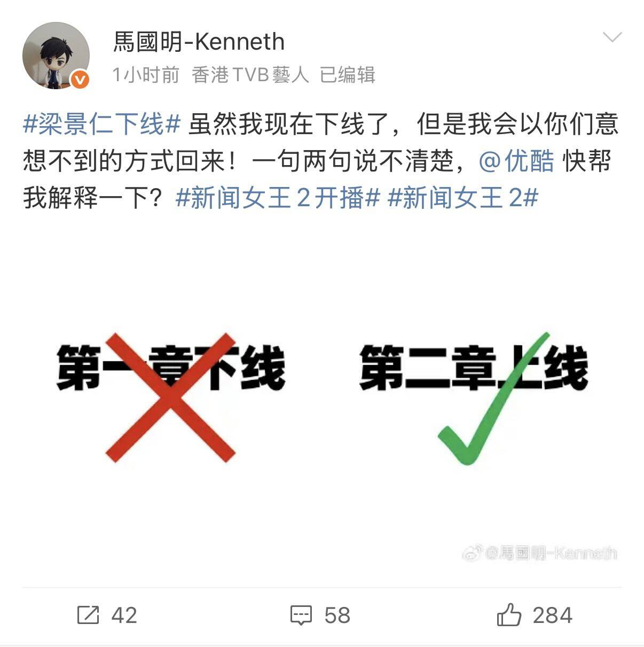Open the #新闻女王2# hashtag at the end
Viewport: 644px width, 647px height.
463,198
